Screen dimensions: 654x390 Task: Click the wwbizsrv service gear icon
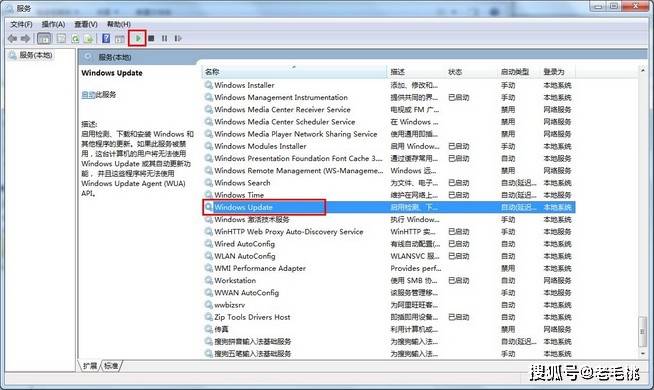point(209,304)
